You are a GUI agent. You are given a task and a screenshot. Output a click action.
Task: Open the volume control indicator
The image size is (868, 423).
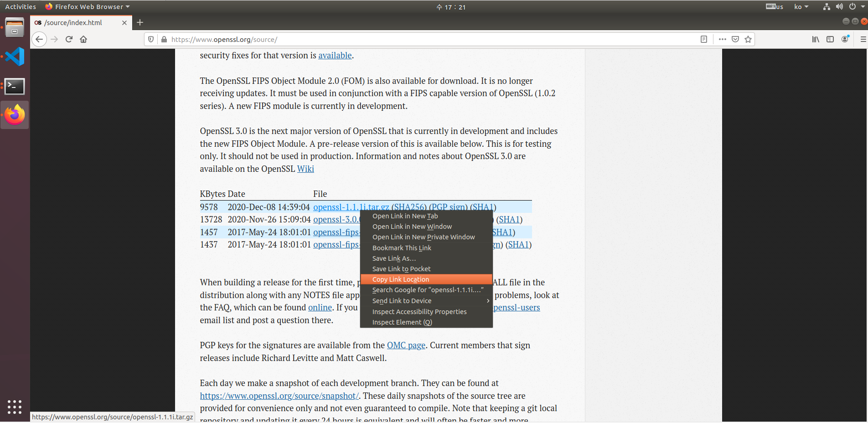point(839,7)
